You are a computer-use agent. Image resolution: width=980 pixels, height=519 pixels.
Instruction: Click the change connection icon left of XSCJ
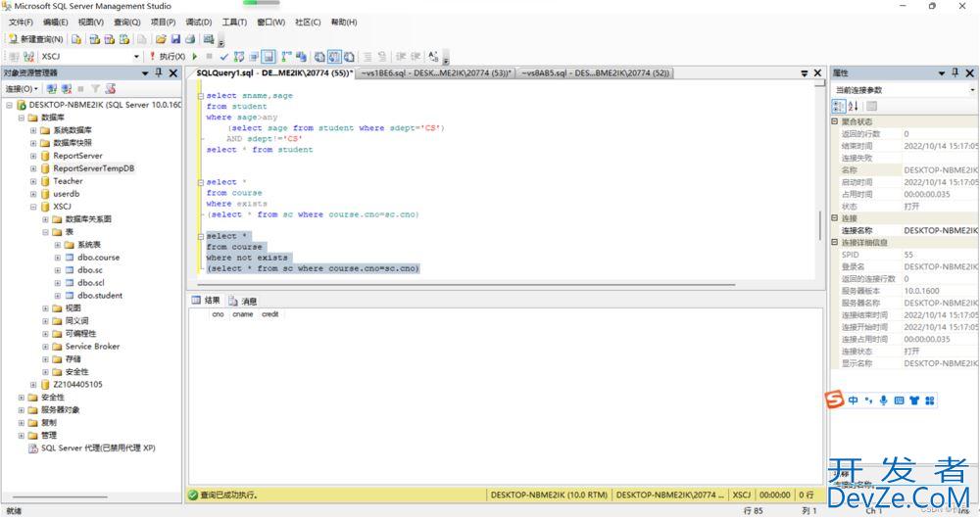point(28,57)
